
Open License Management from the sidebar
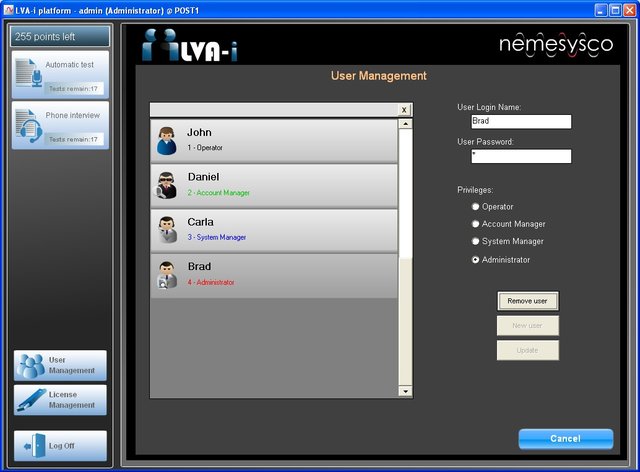coord(60,400)
